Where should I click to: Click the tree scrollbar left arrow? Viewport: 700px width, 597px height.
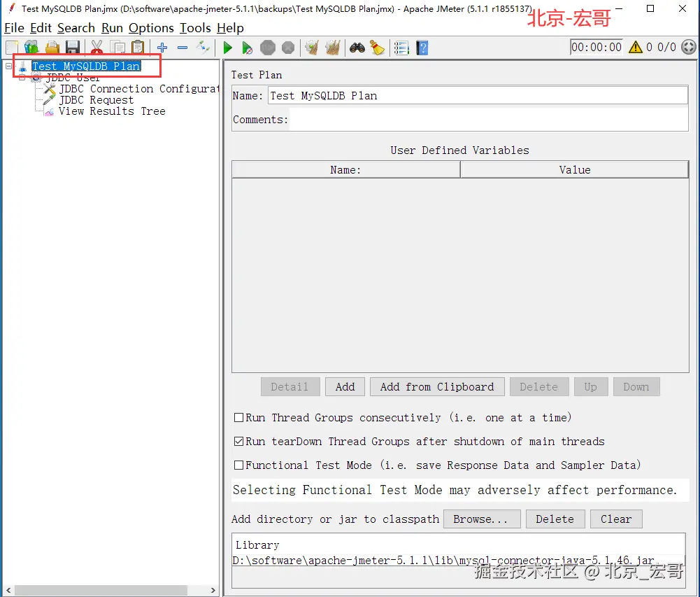click(x=8, y=590)
